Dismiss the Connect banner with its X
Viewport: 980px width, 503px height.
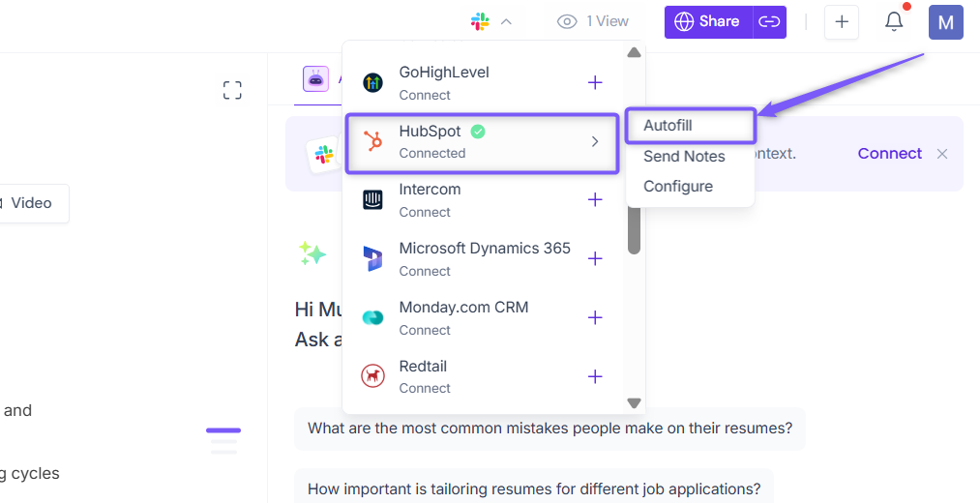(x=942, y=154)
